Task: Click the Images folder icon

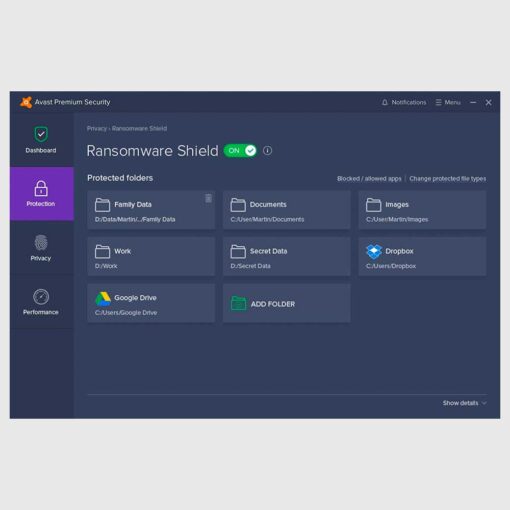Action: tap(373, 205)
